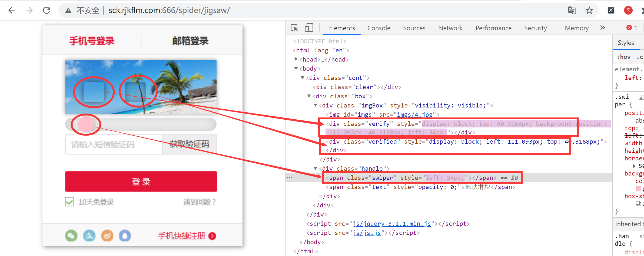This screenshot has height=256, width=644.
Task: Open the js/js.js script link
Action: (x=367, y=233)
